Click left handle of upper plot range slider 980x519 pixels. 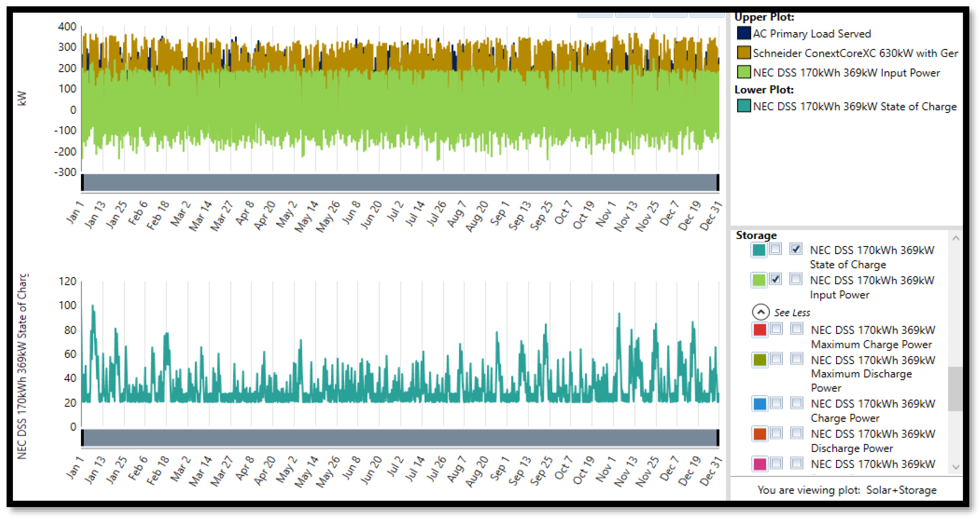83,182
